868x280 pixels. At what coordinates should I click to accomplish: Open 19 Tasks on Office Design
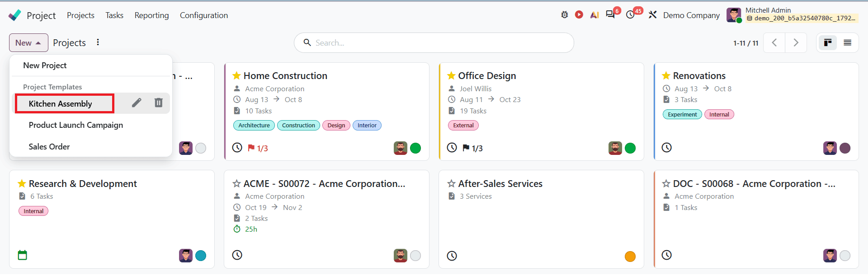pyautogui.click(x=473, y=111)
